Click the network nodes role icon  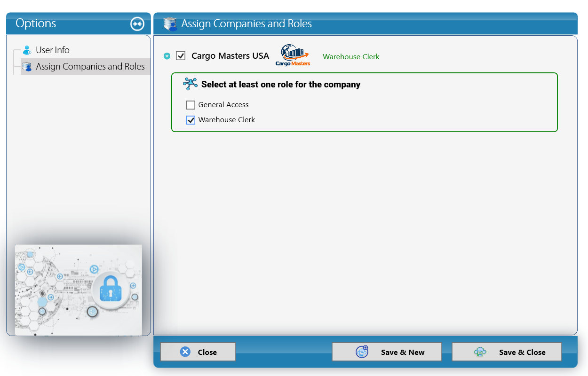190,85
